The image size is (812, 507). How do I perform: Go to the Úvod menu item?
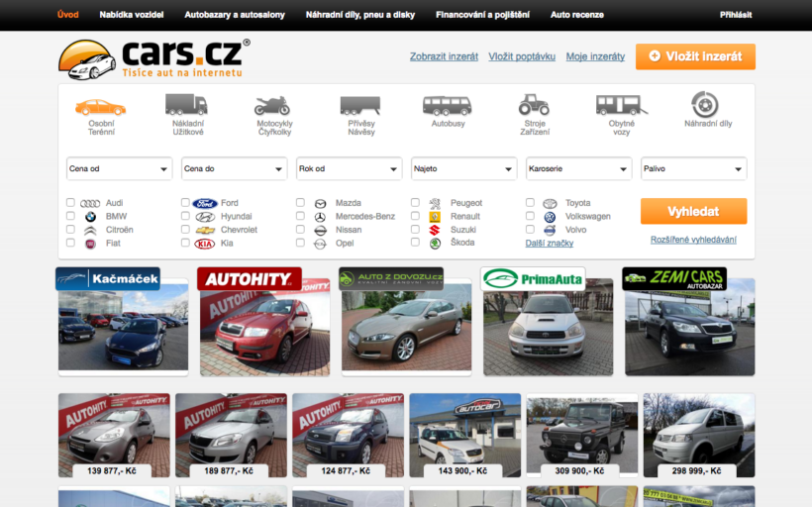click(68, 15)
